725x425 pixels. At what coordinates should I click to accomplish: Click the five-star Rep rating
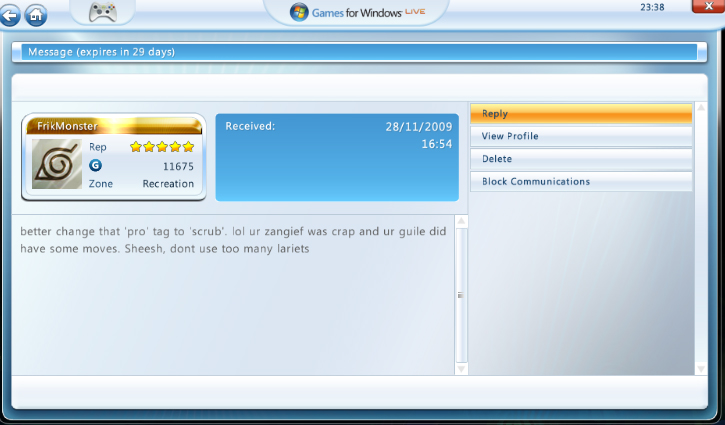162,147
